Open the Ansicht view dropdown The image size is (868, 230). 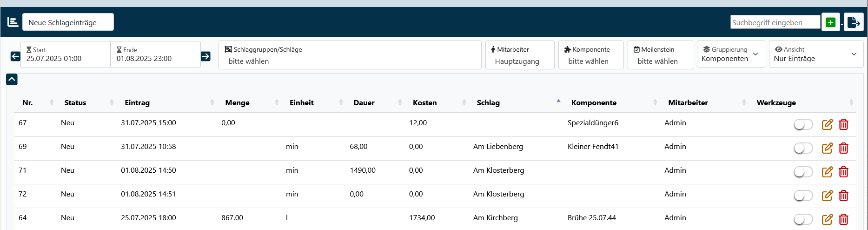tap(816, 54)
